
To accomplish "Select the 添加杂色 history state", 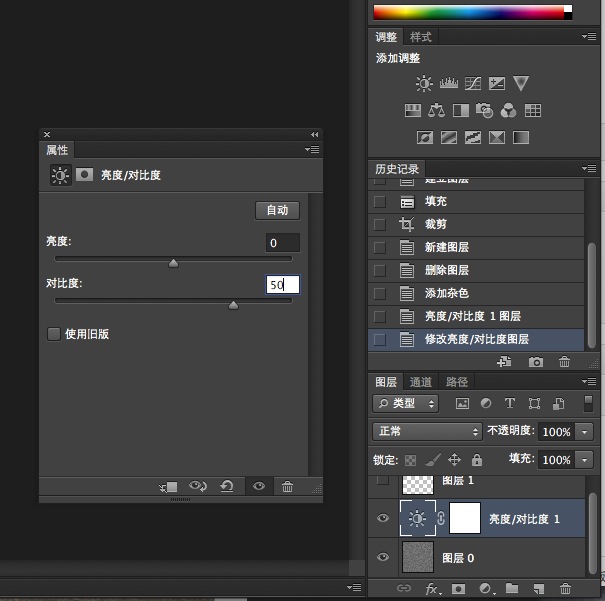I will click(x=446, y=293).
